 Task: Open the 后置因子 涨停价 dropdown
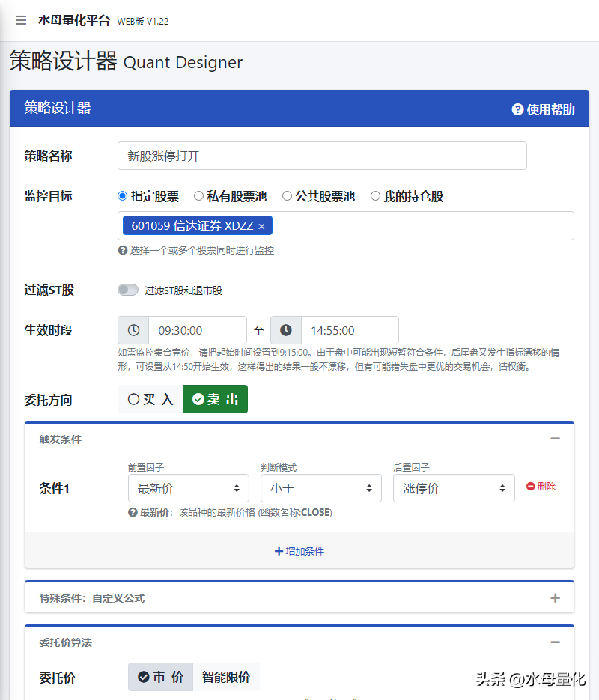(x=454, y=488)
